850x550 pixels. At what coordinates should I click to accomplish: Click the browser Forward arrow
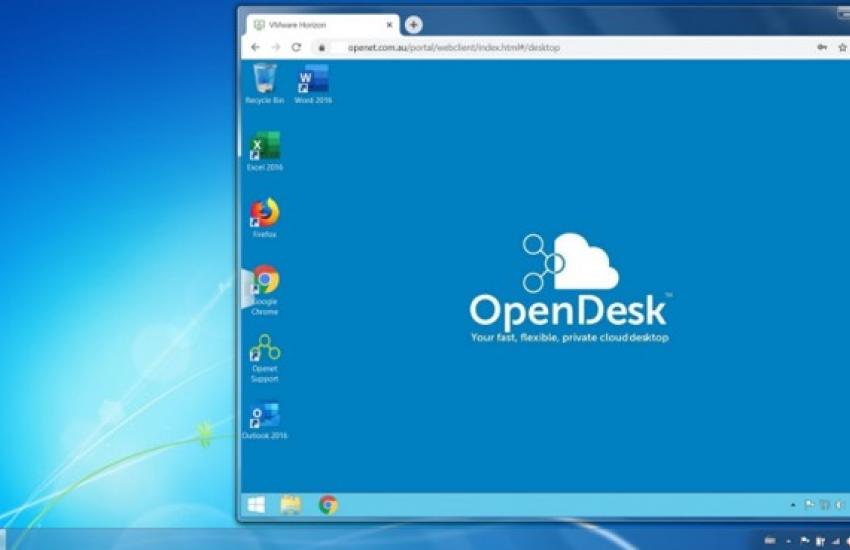[x=276, y=48]
